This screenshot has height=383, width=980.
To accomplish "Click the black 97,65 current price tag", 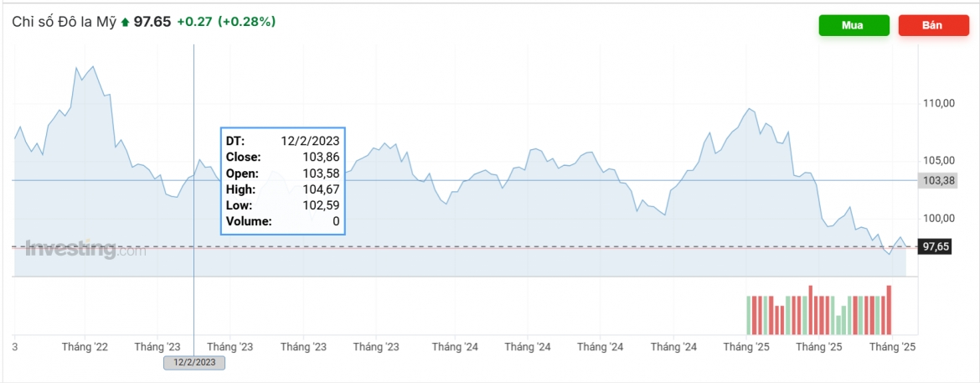I will tap(935, 246).
